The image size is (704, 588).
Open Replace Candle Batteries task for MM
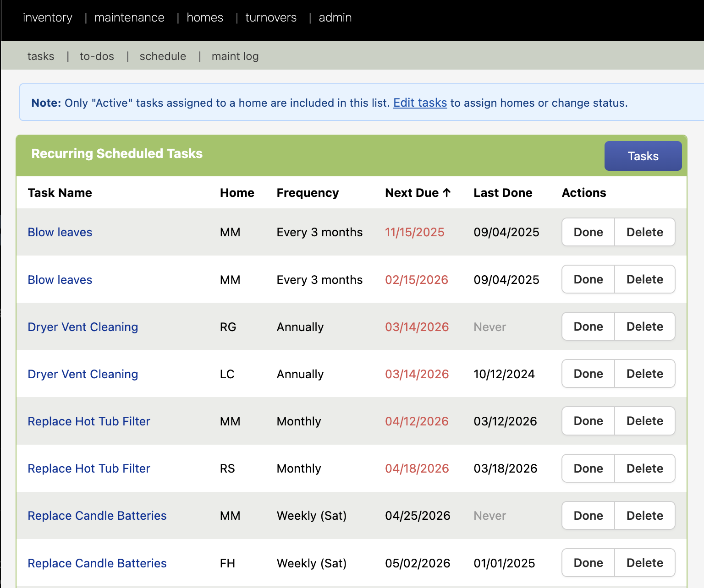click(x=97, y=516)
